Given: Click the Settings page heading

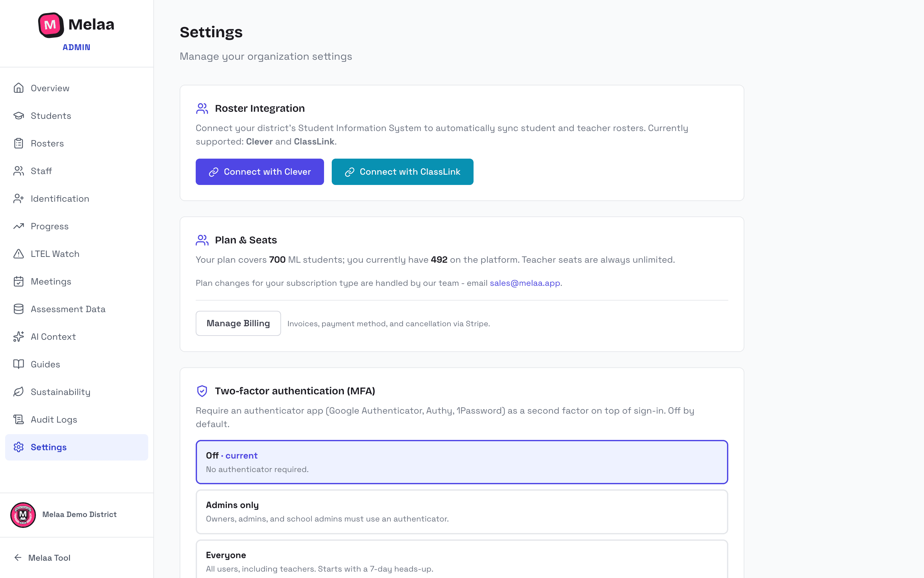Looking at the screenshot, I should [x=211, y=32].
